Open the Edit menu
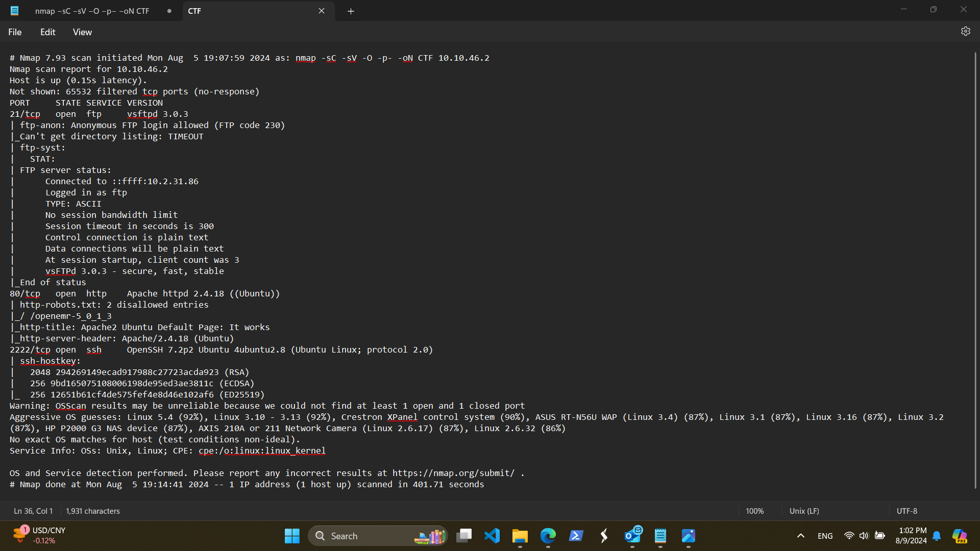 tap(47, 32)
